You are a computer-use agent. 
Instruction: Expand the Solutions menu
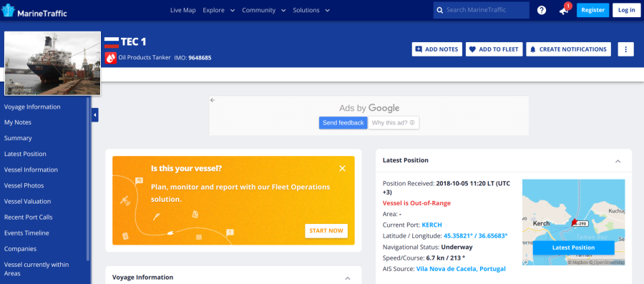coord(311,10)
